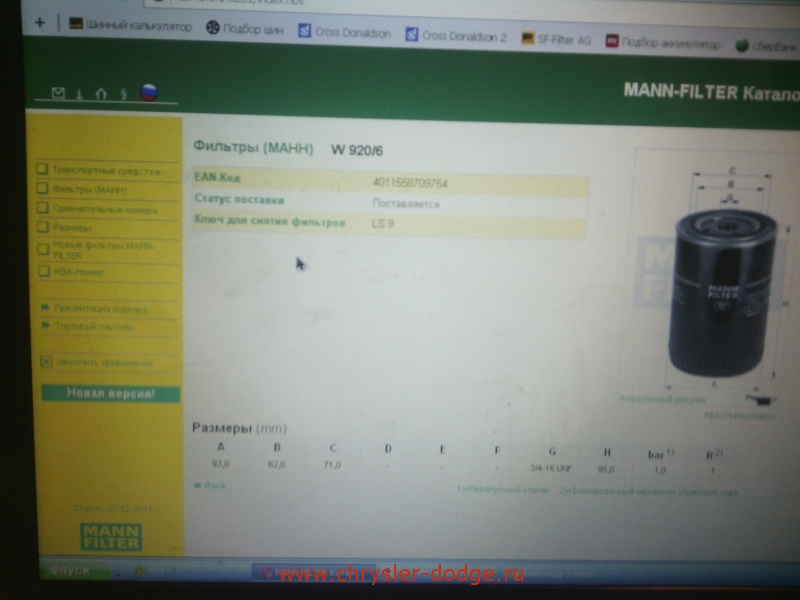
Task: Click the MANN FILTER logo in sidebar
Action: tap(111, 537)
